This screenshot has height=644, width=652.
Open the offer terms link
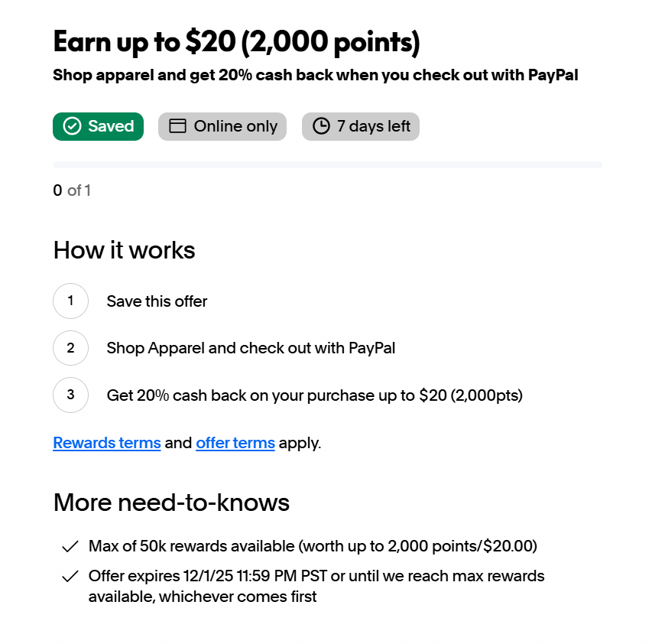(235, 443)
